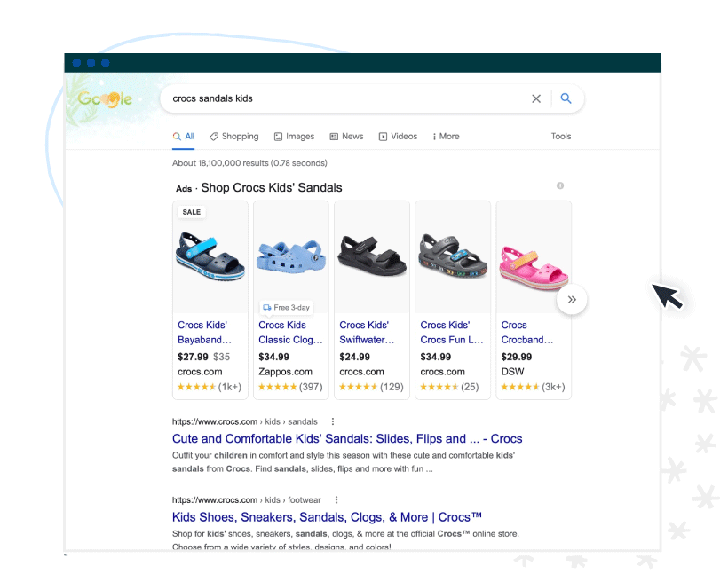Click the (3k+) star rating

click(533, 387)
